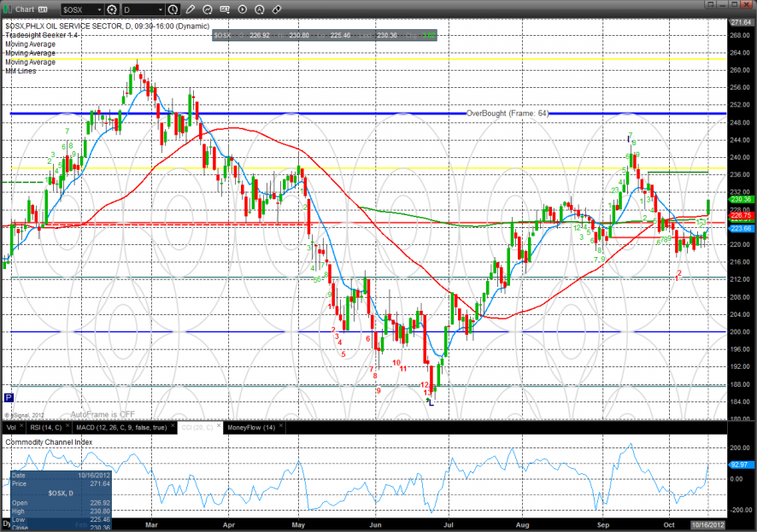Image resolution: width=757 pixels, height=532 pixels.
Task: Click the cursor data box showing Open 226.92
Action: [61, 500]
